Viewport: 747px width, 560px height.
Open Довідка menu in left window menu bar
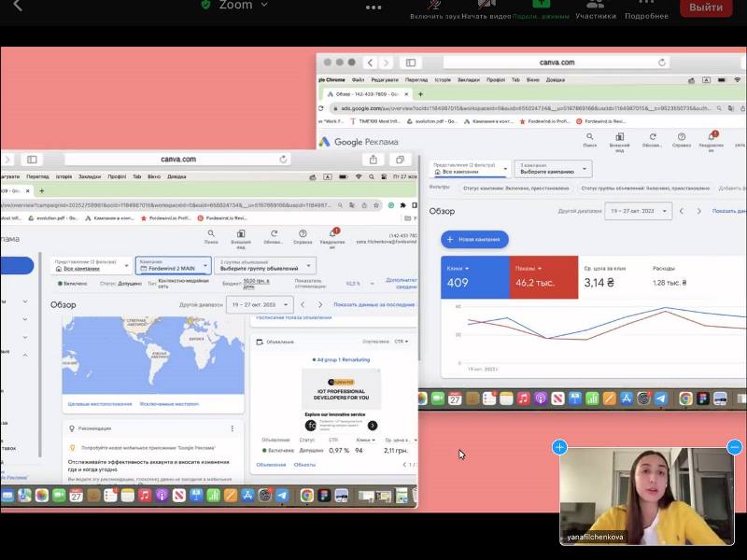(176, 176)
